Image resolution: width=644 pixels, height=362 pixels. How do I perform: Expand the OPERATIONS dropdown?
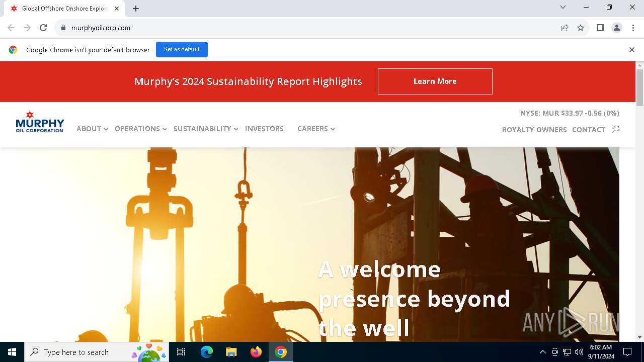140,129
